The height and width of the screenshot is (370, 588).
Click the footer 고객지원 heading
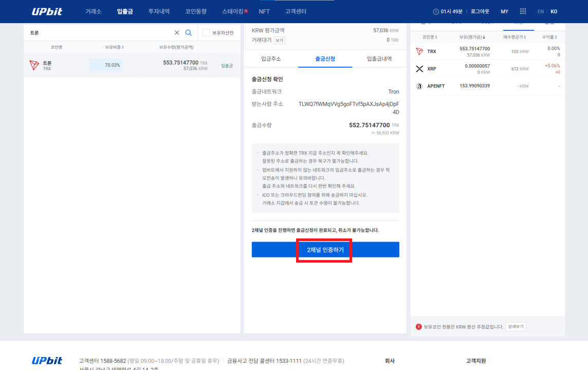475,361
